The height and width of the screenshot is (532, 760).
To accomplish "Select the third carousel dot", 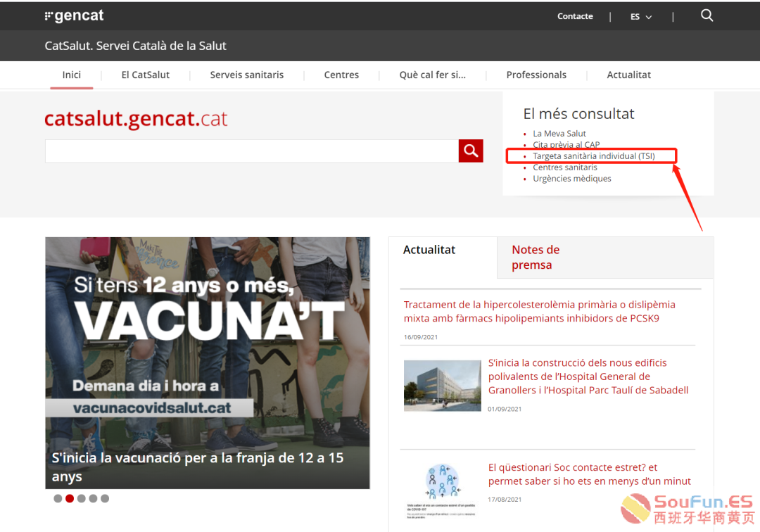I will pos(82,498).
